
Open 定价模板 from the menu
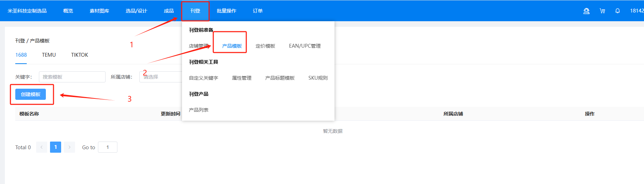point(265,46)
